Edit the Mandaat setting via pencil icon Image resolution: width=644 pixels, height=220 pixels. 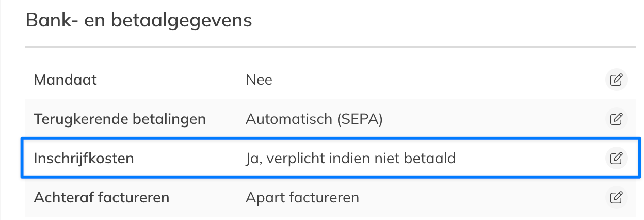[616, 80]
